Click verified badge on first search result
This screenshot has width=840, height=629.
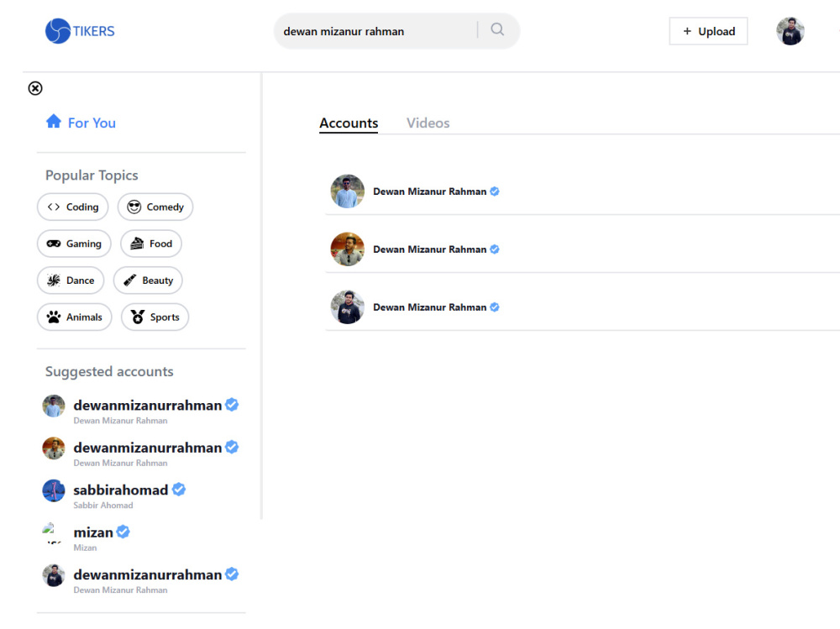pyautogui.click(x=495, y=191)
